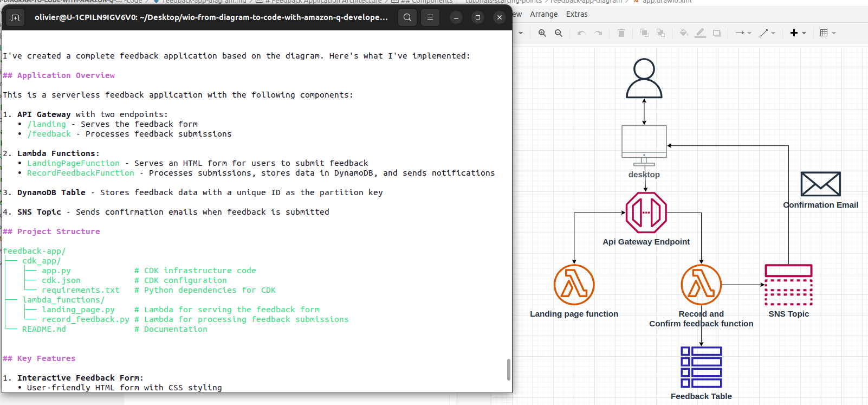Open the Arrange menu
868x405 pixels.
(x=543, y=14)
